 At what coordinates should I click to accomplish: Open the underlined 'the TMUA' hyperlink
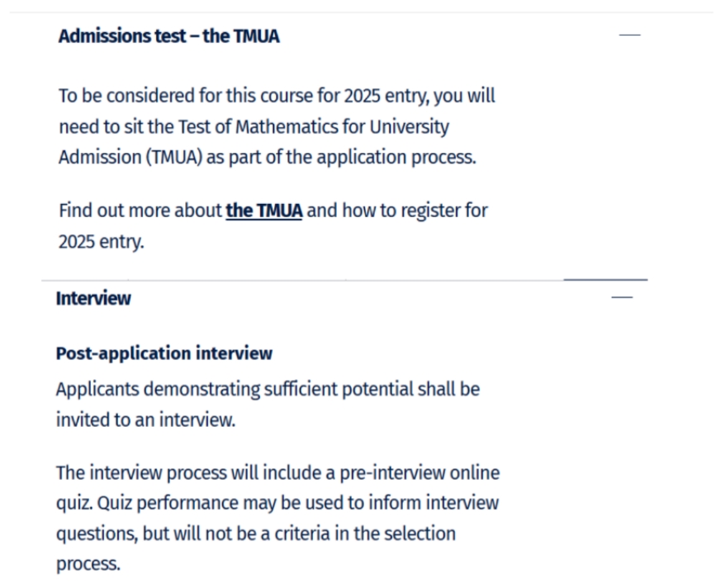point(264,211)
